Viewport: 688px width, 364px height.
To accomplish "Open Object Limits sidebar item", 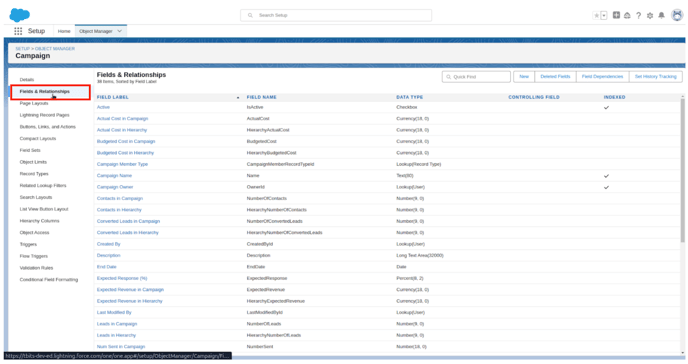I will [x=33, y=162].
